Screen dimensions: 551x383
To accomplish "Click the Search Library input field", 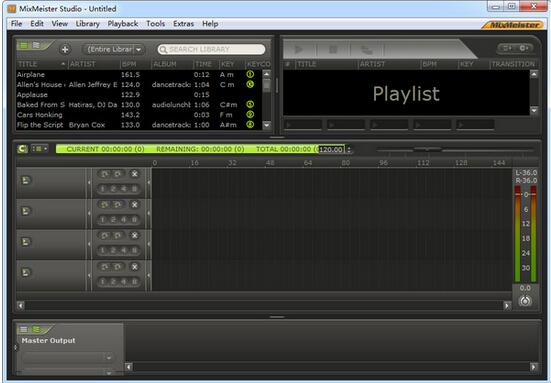I will coord(211,50).
